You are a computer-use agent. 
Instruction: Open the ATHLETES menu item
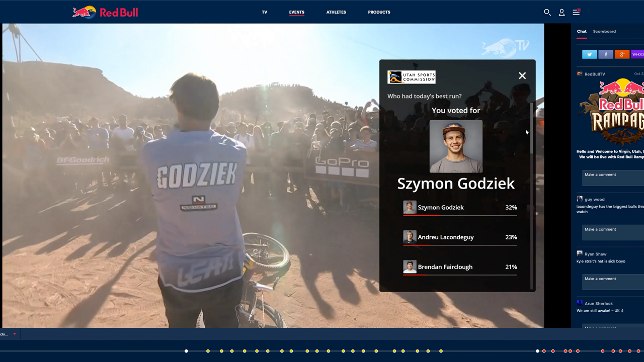[336, 12]
